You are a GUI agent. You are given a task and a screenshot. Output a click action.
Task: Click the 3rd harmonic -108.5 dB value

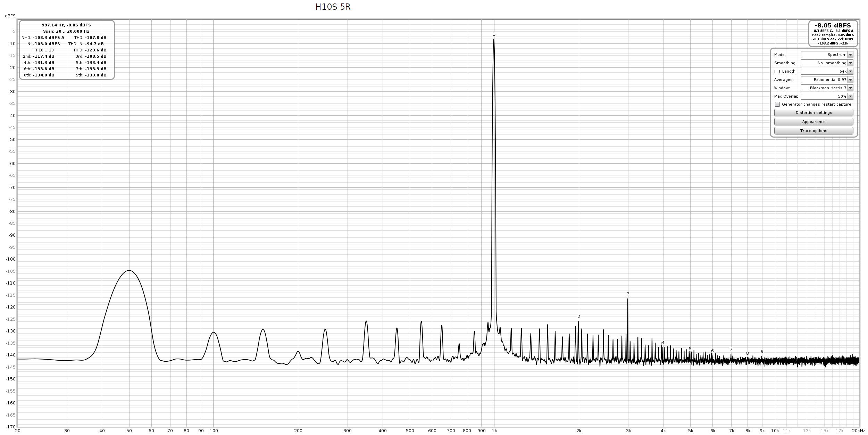tap(96, 56)
